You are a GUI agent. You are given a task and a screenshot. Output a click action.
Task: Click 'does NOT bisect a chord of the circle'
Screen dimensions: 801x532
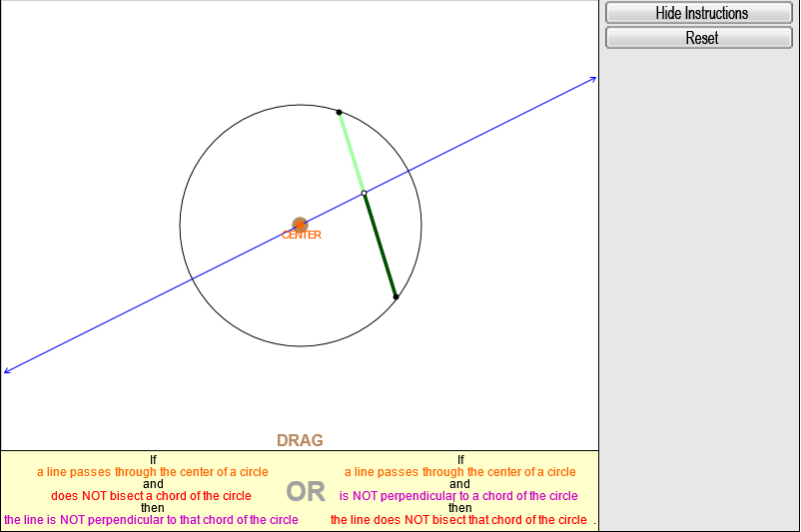(x=151, y=496)
